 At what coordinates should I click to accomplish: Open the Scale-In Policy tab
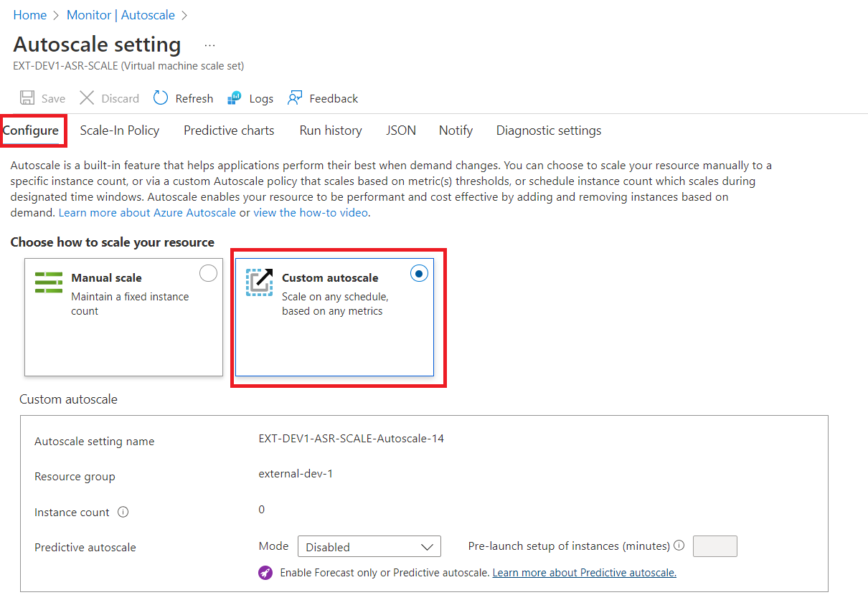(x=120, y=130)
